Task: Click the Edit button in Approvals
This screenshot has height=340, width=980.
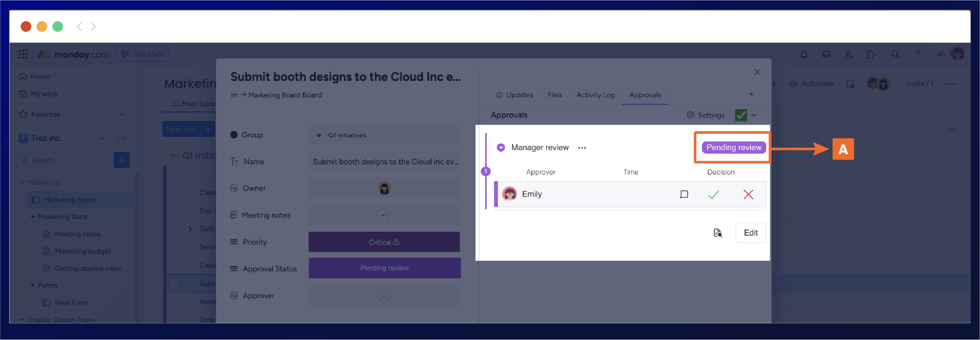Action: pyautogui.click(x=750, y=233)
